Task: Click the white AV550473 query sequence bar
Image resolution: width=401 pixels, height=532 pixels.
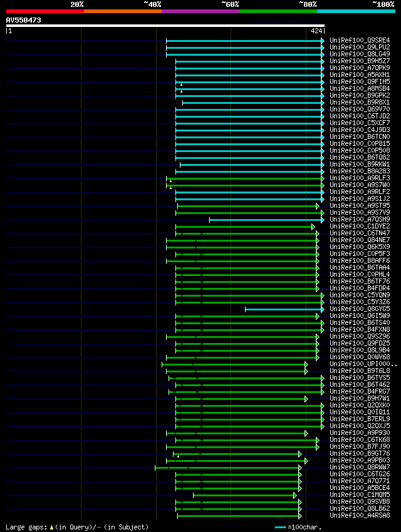Action: coord(165,26)
